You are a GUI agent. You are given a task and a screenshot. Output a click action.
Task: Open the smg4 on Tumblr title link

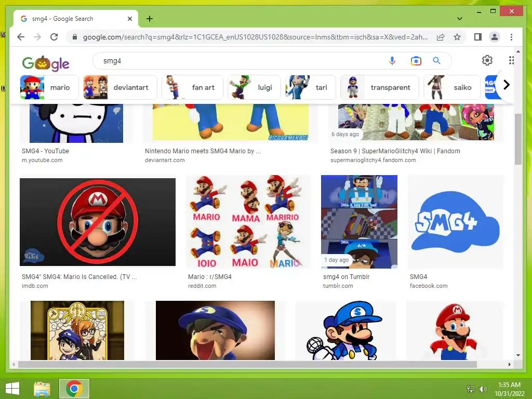click(x=347, y=277)
